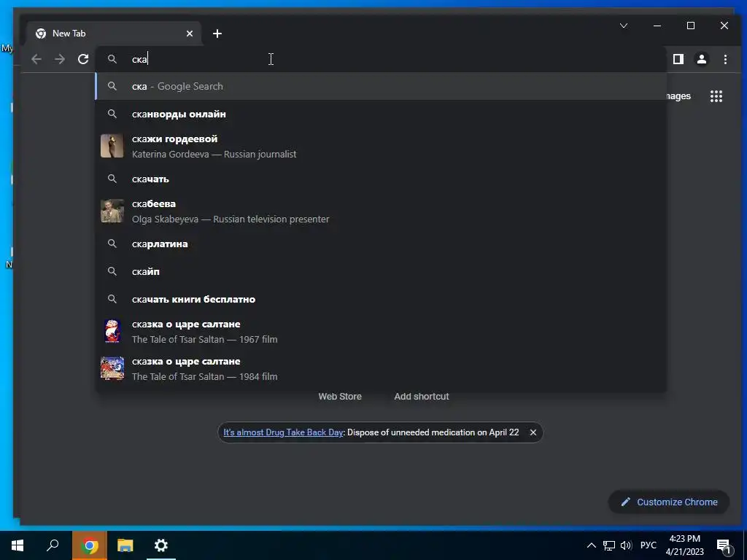Choose suggestion 'скайп'
This screenshot has height=560, width=747.
coord(381,271)
